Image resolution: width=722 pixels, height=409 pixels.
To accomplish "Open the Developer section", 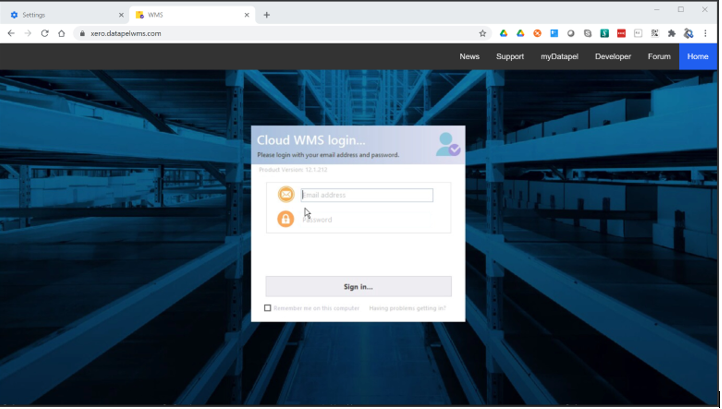I will click(612, 56).
